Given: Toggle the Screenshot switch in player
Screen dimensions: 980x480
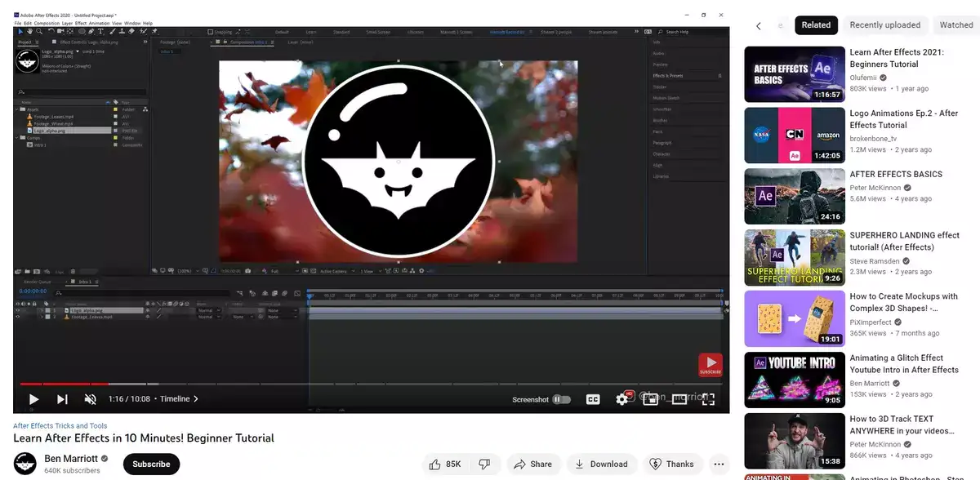Looking at the screenshot, I should 561,399.
